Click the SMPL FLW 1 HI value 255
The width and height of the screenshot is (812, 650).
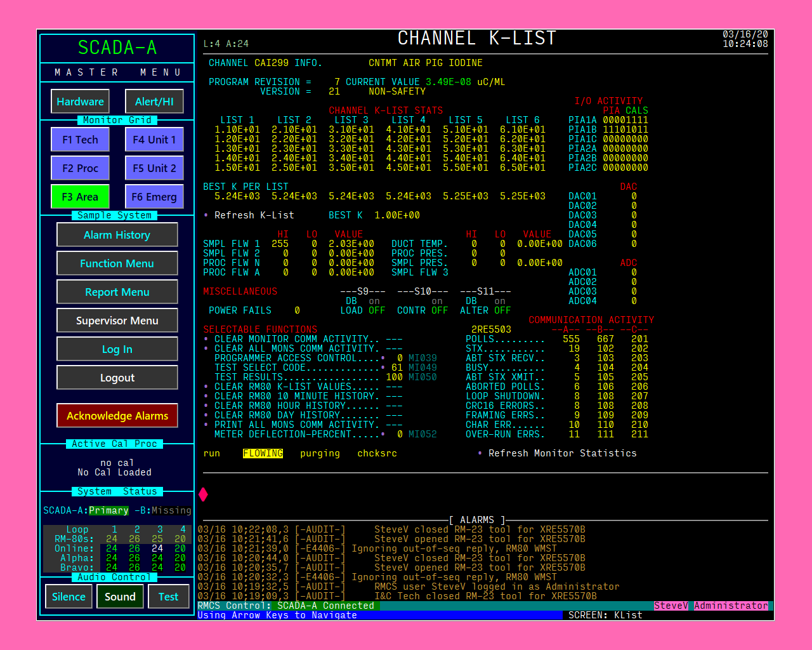click(280, 244)
